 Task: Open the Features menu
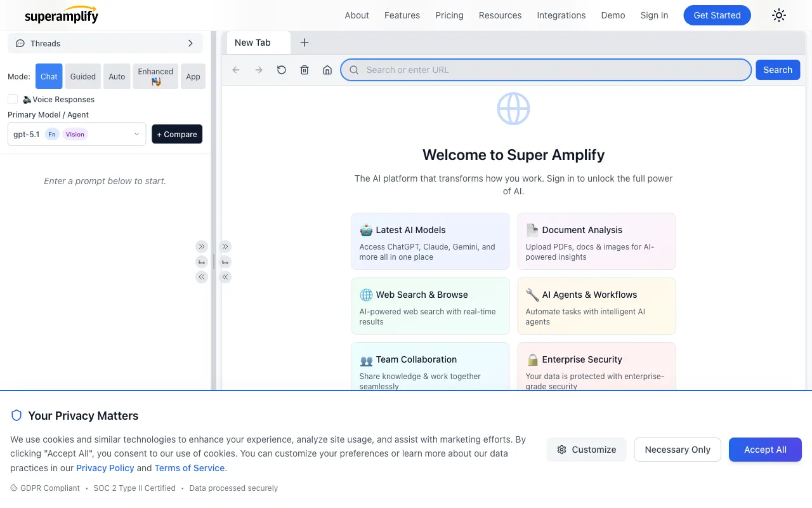pyautogui.click(x=402, y=15)
